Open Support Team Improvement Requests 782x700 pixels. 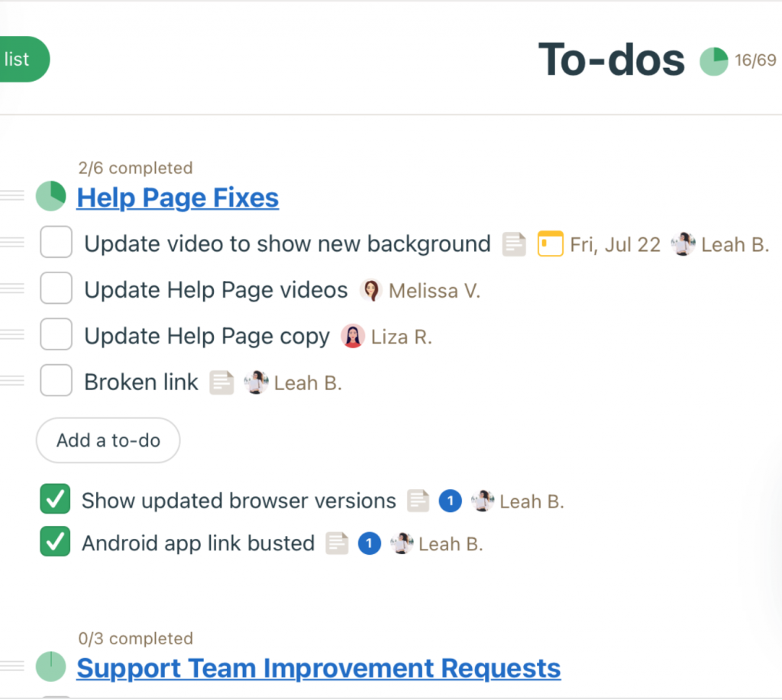(318, 667)
